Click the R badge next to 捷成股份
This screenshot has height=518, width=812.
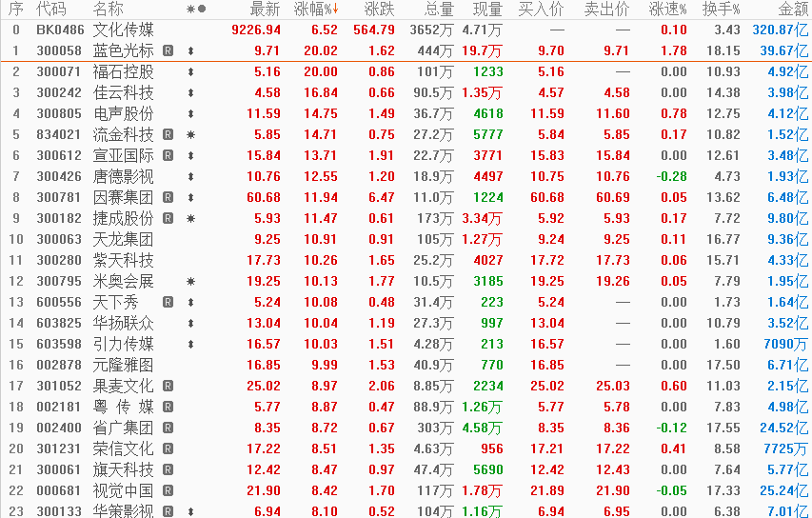(168, 218)
